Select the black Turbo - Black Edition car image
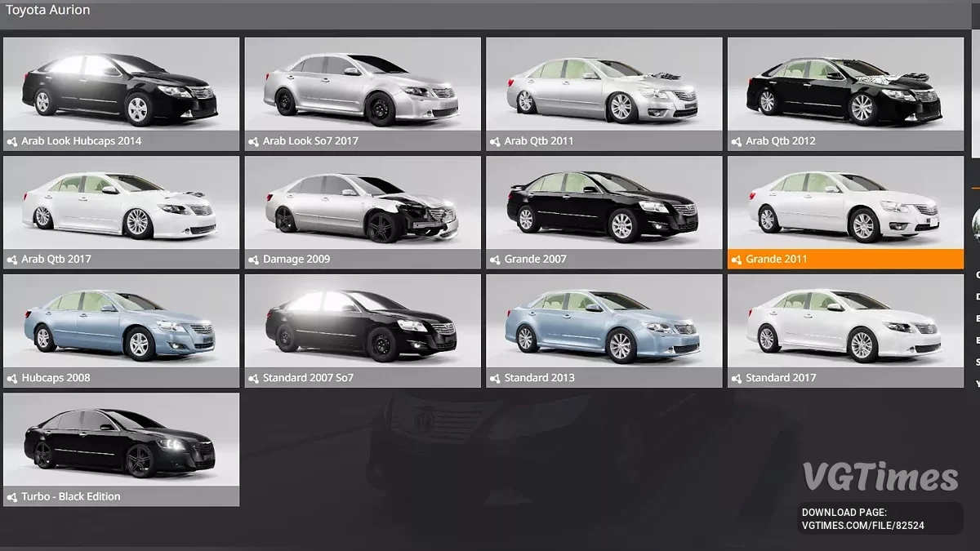980x551 pixels. click(121, 440)
